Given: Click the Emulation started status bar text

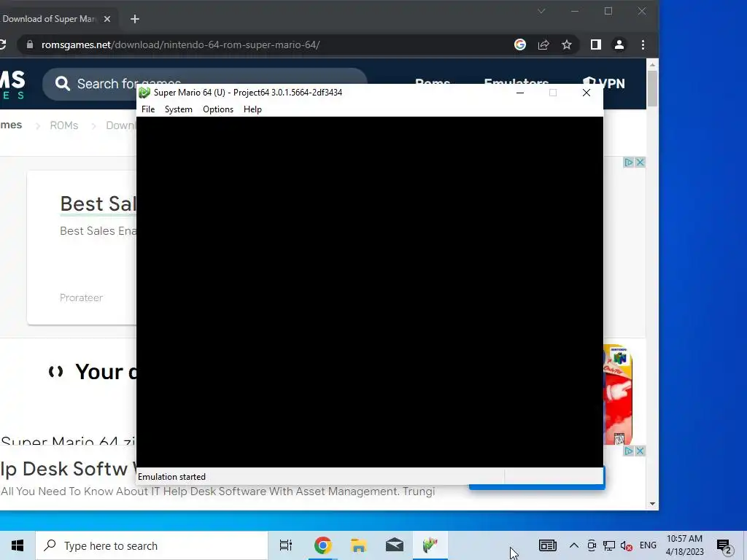Looking at the screenshot, I should tap(171, 477).
